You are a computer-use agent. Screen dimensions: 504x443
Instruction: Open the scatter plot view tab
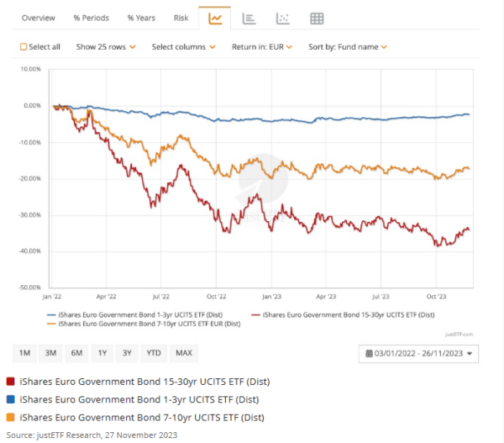tap(283, 18)
